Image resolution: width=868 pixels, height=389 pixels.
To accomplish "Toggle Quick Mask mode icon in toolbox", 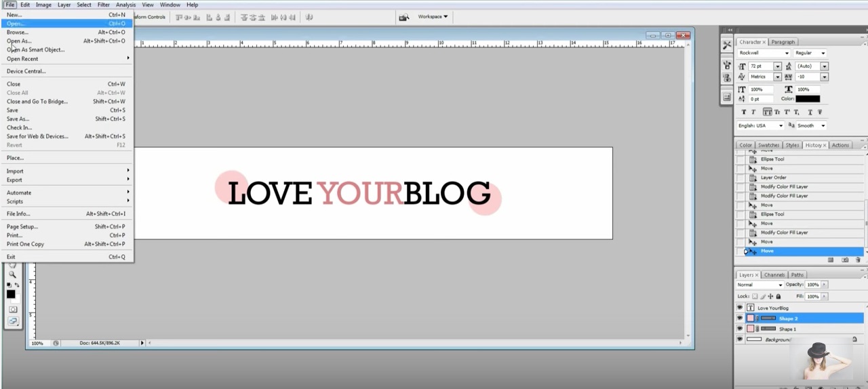I will [x=13, y=309].
